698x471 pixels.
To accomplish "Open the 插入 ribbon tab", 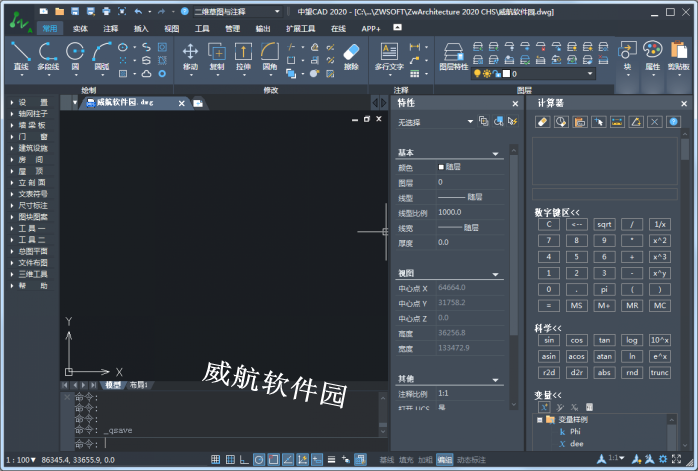I will (x=141, y=28).
